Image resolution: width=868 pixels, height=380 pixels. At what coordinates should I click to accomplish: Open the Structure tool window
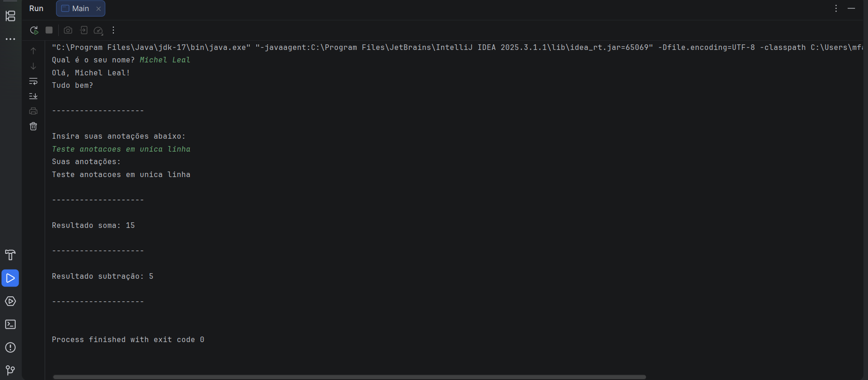[10, 16]
